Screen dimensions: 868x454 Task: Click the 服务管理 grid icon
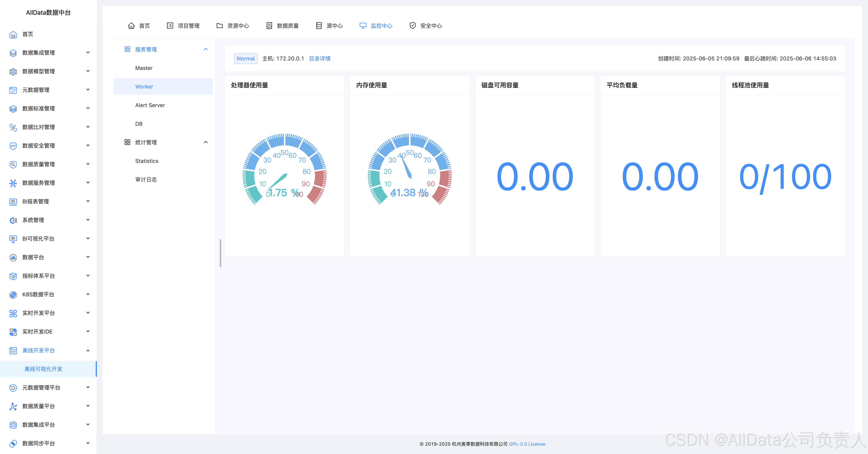(x=127, y=49)
